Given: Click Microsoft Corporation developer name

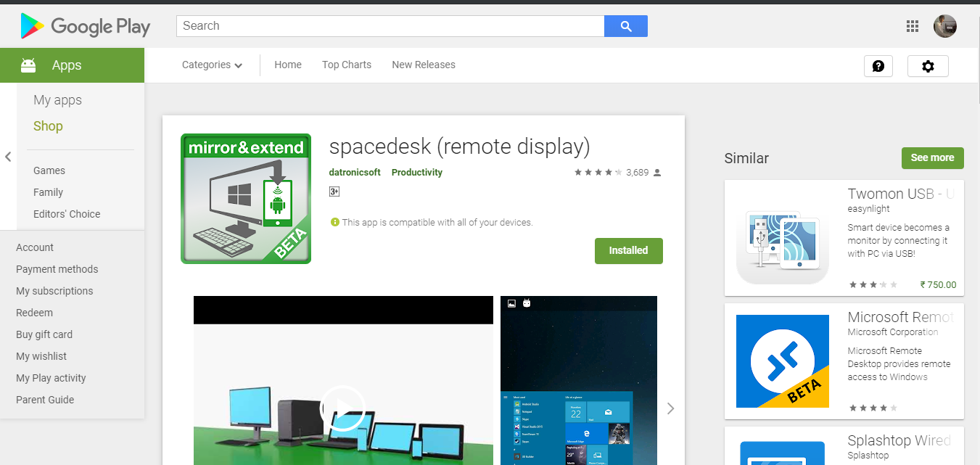Looking at the screenshot, I should tap(893, 332).
